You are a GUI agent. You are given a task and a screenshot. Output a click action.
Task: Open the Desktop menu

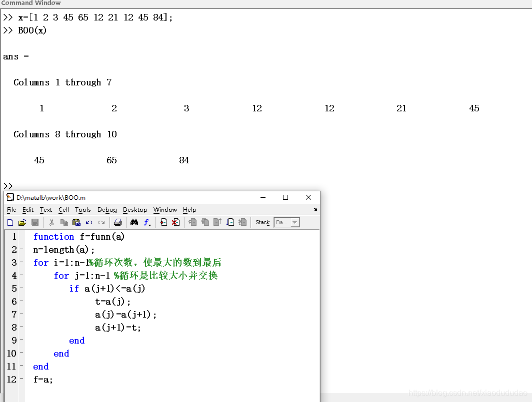[135, 210]
